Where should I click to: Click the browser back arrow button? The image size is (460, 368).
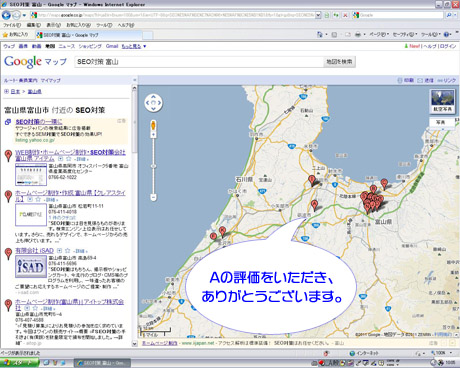point(6,15)
